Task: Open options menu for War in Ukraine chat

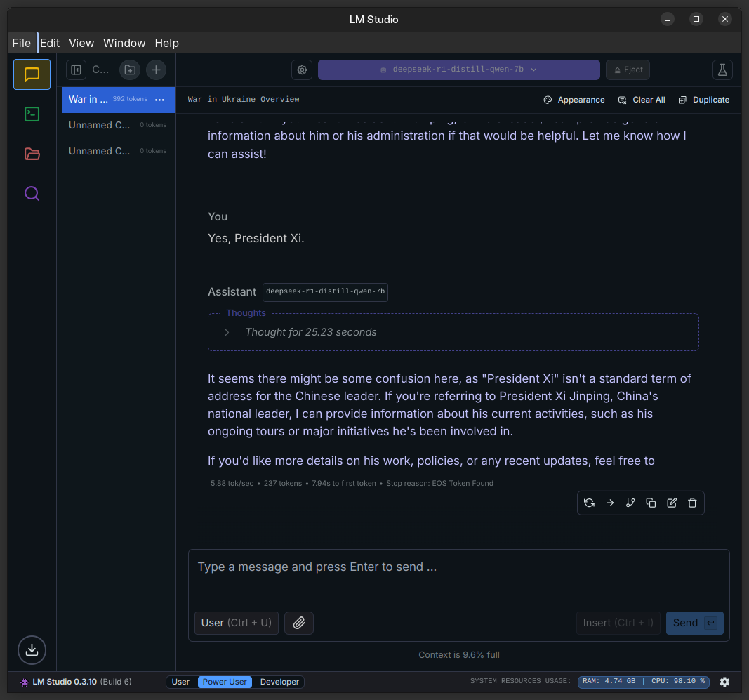Action: (159, 100)
